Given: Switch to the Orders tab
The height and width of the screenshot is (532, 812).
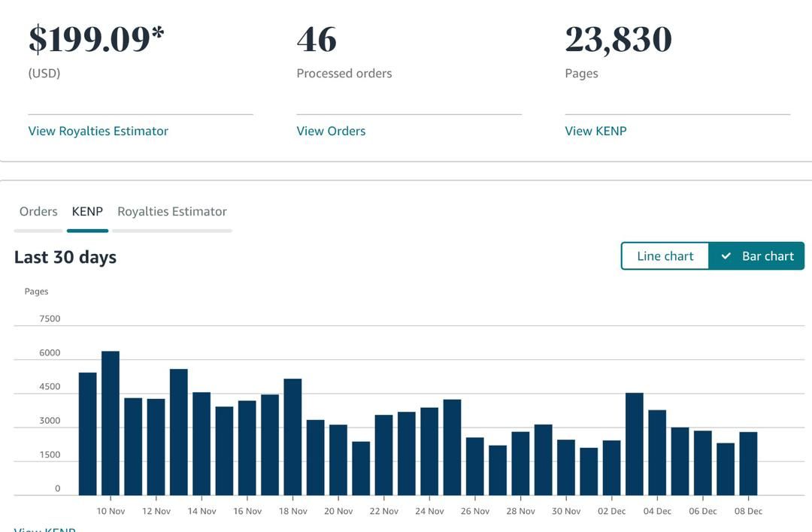Looking at the screenshot, I should tap(38, 211).
